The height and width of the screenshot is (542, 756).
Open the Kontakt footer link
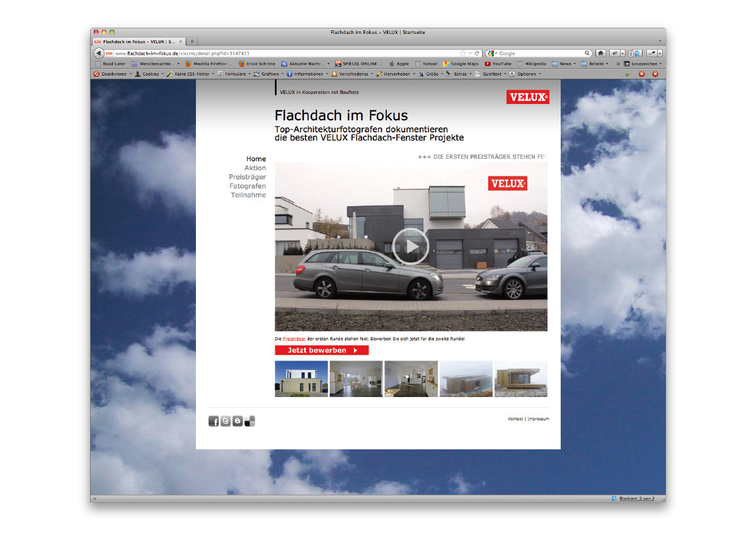click(515, 419)
